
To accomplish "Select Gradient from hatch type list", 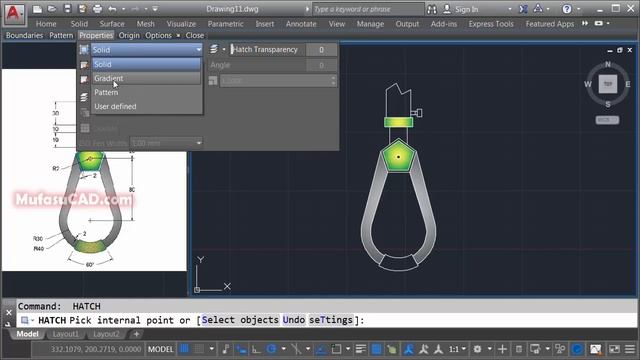I will (x=147, y=78).
